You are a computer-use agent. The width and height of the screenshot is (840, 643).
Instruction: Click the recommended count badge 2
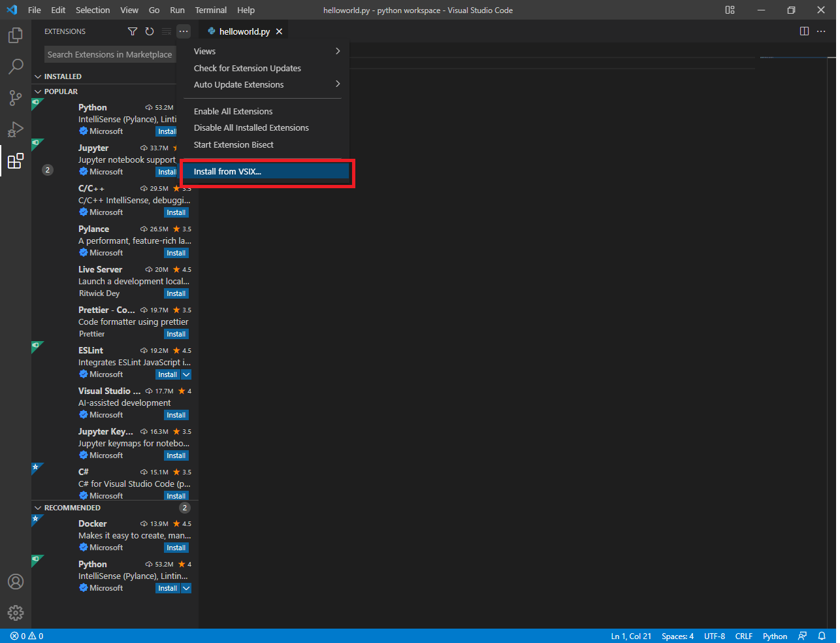pos(185,508)
